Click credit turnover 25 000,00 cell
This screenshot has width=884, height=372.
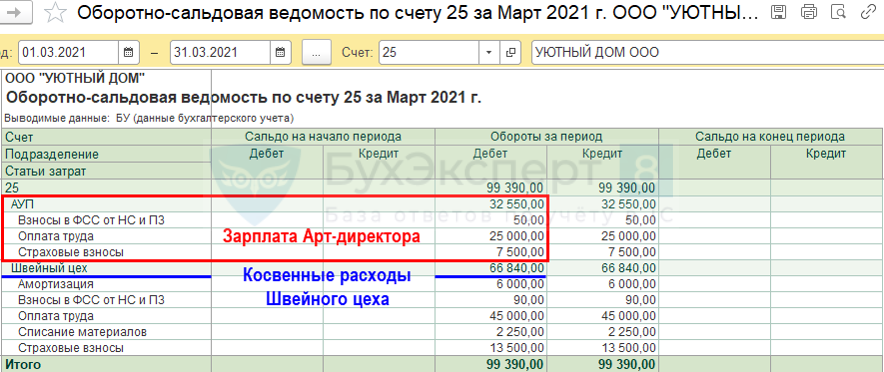click(x=602, y=236)
